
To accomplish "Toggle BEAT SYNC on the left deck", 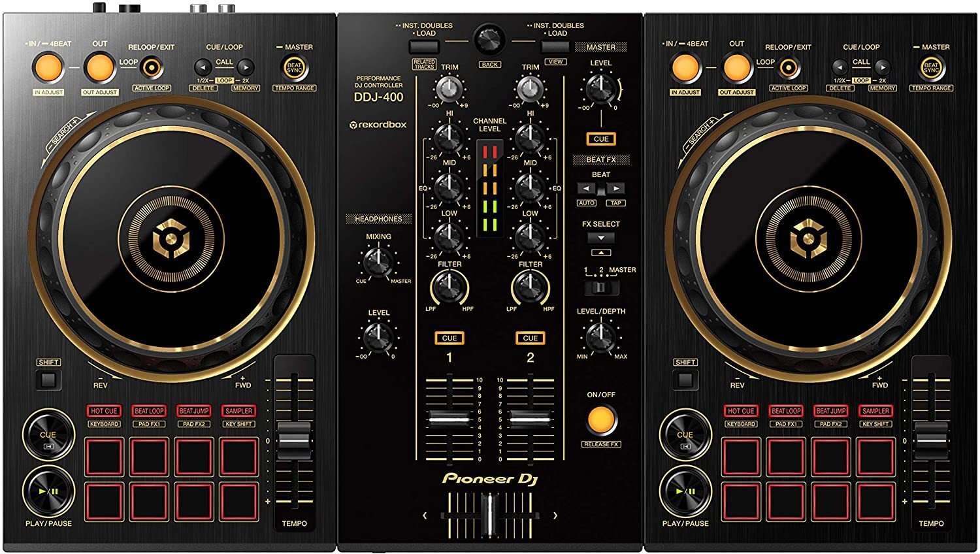I will 295,67.
